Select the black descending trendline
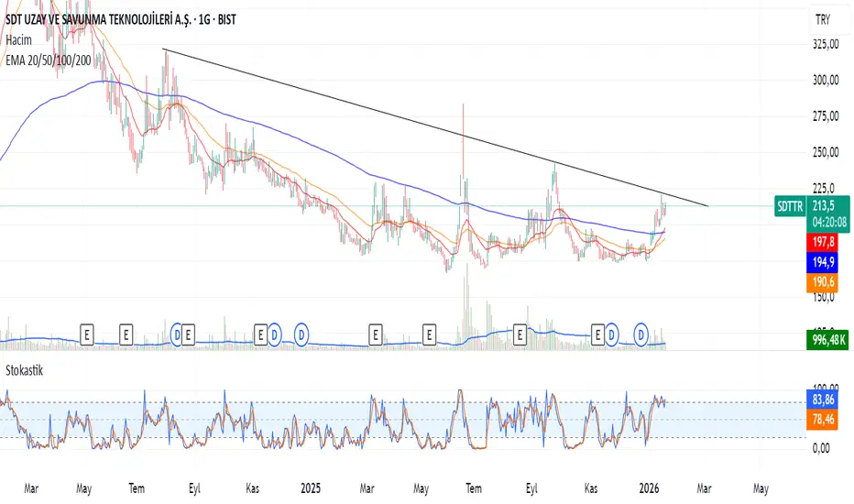This screenshot has width=854, height=504. click(x=436, y=126)
